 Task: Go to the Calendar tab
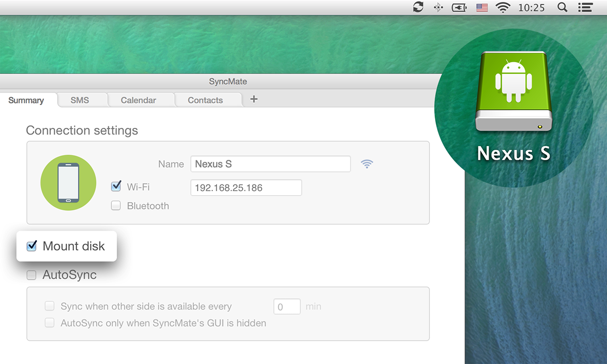139,100
